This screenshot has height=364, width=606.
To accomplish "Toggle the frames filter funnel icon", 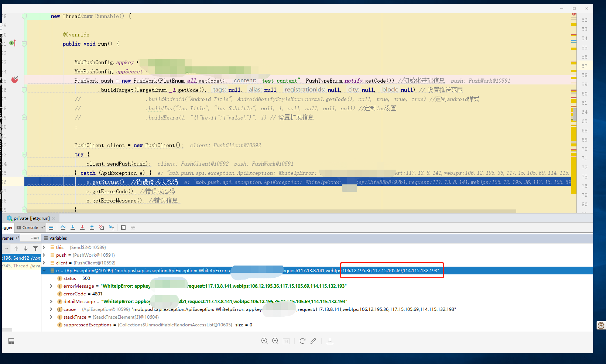I will pyautogui.click(x=35, y=249).
